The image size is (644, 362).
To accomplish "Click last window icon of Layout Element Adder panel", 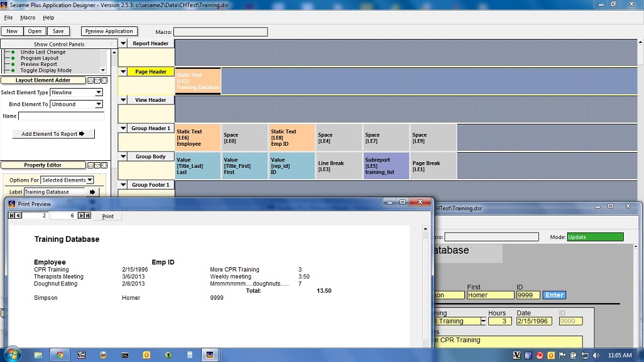I will (104, 80).
